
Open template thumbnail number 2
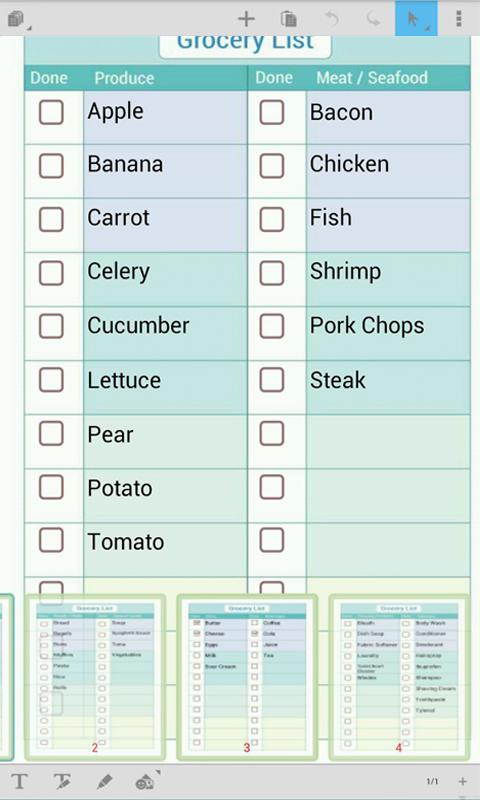(x=95, y=677)
